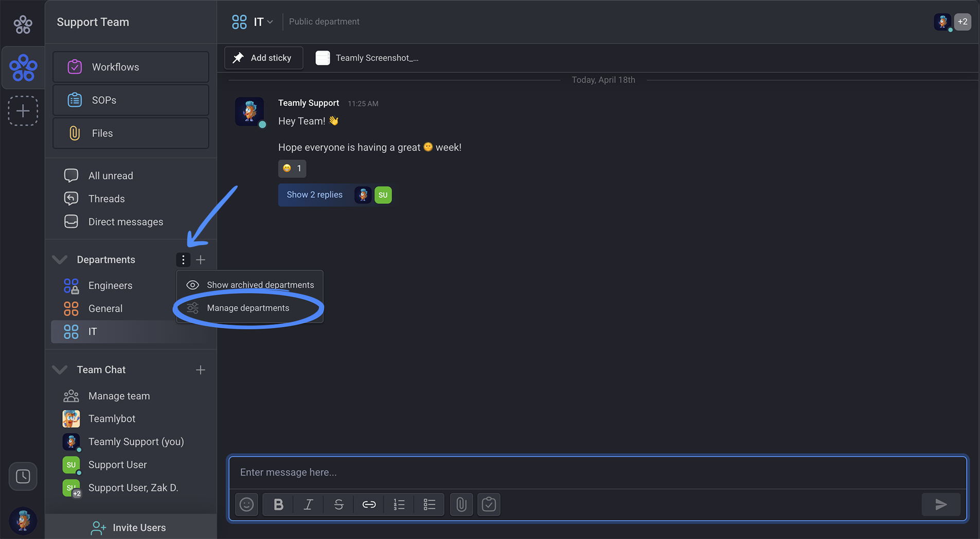Image resolution: width=980 pixels, height=539 pixels.
Task: Add a new team chat with plus
Action: tap(201, 370)
